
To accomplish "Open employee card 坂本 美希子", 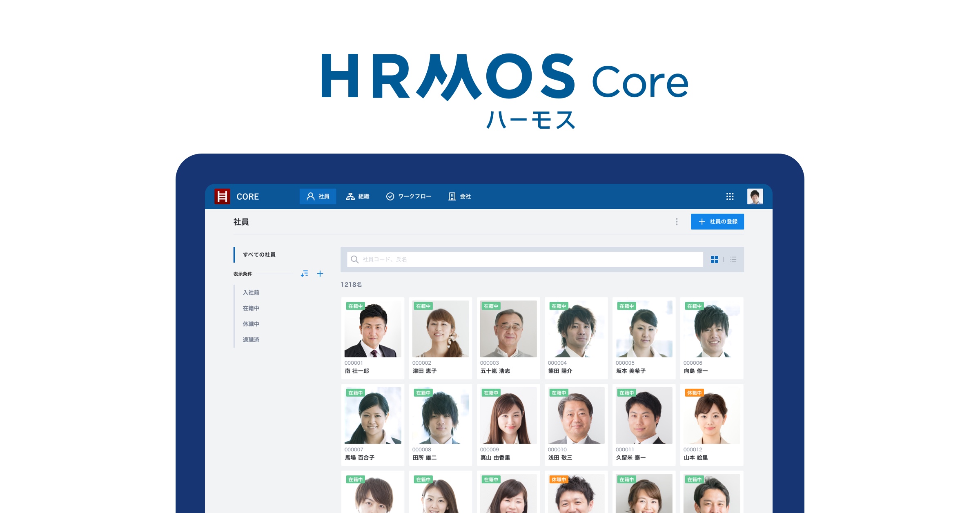I will coord(644,338).
